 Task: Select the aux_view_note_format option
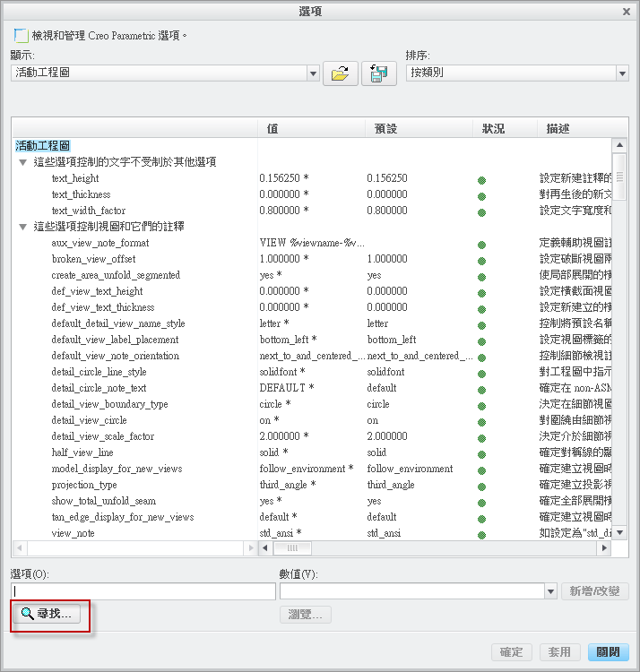[99, 243]
